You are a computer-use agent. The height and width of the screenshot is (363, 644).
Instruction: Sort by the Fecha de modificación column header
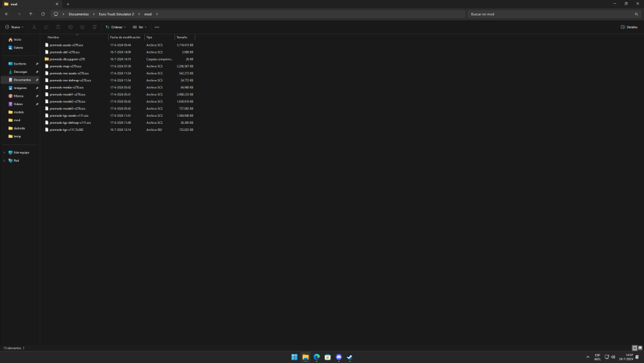[x=126, y=37]
